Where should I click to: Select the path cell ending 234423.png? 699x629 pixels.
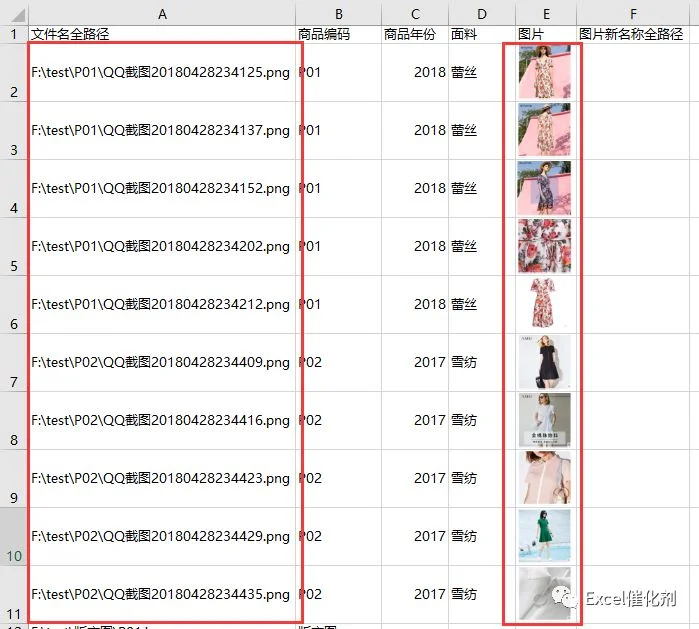point(162,478)
